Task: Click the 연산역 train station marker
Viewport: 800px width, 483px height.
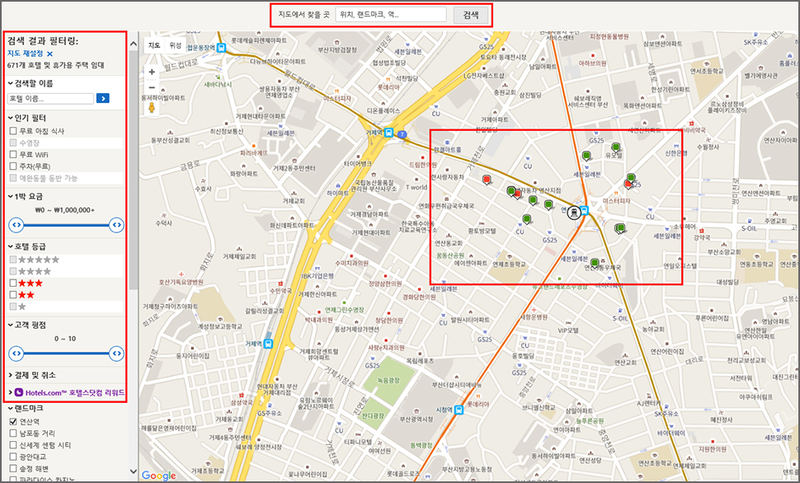Action: coord(573,211)
